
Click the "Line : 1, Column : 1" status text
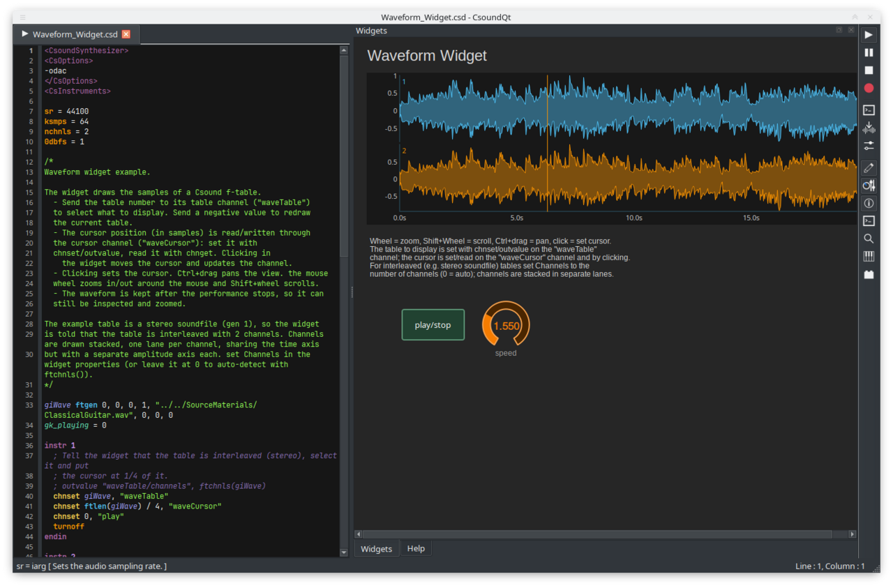(830, 566)
